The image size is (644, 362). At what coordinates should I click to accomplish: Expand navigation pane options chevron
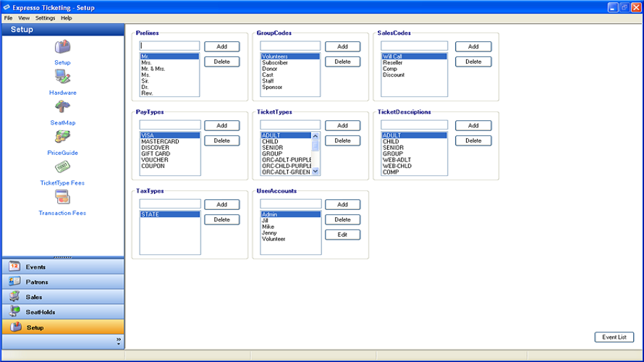point(119,341)
